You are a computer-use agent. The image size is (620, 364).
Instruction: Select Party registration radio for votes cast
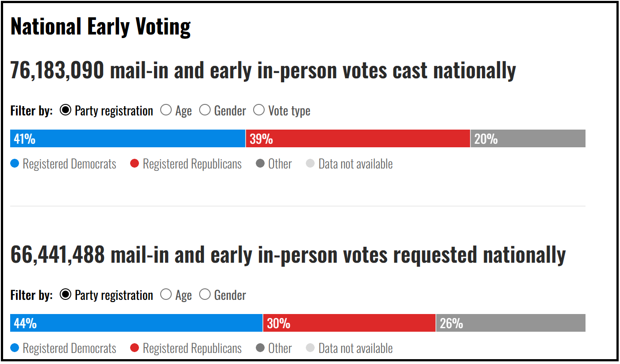65,110
